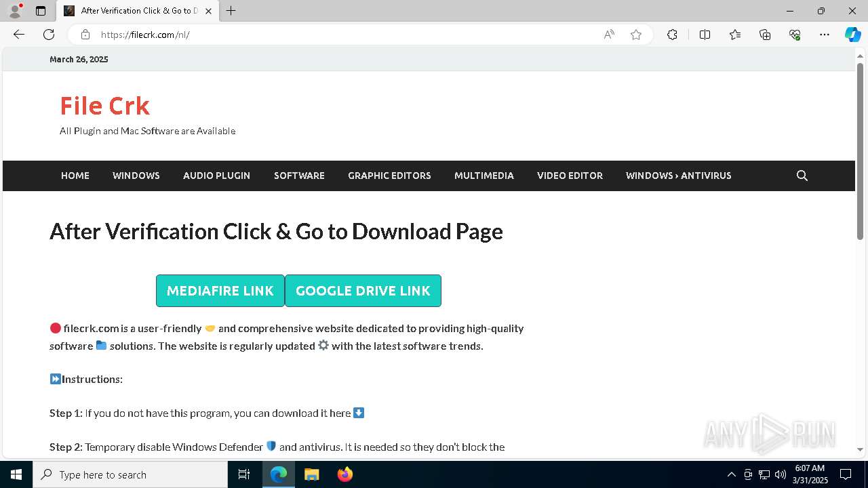868x488 pixels.
Task: Open File Explorer from taskbar
Action: [311, 474]
